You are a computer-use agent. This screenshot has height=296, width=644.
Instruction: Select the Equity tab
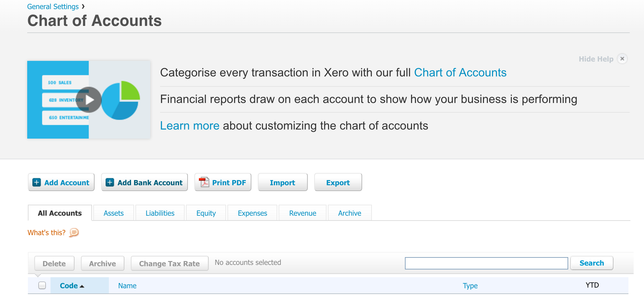[x=206, y=213]
